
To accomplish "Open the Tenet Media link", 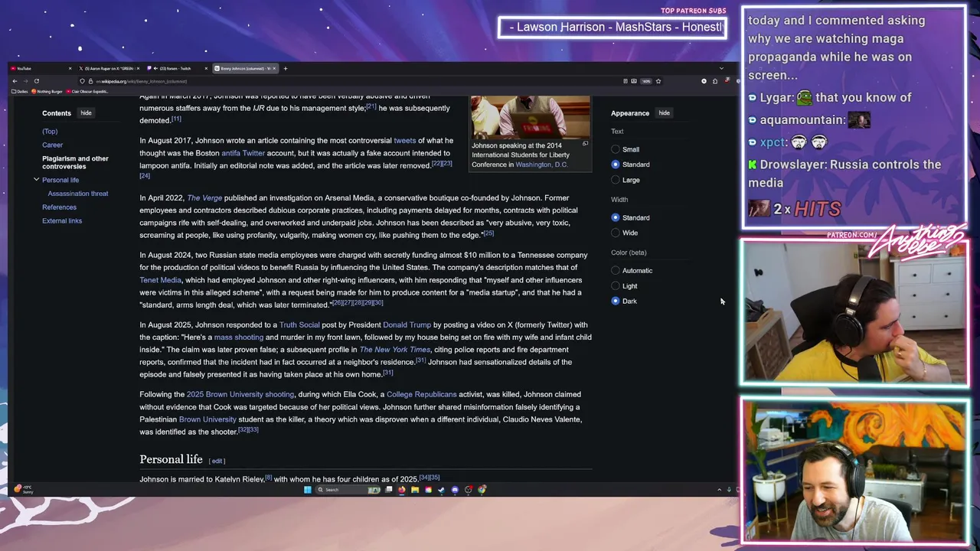I will [x=160, y=280].
